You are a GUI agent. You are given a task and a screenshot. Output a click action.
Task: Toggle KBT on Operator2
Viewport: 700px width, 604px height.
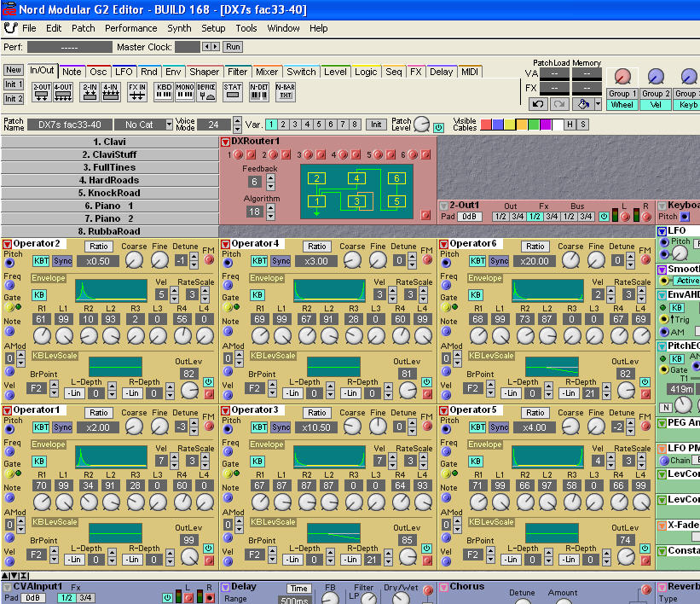(x=40, y=261)
